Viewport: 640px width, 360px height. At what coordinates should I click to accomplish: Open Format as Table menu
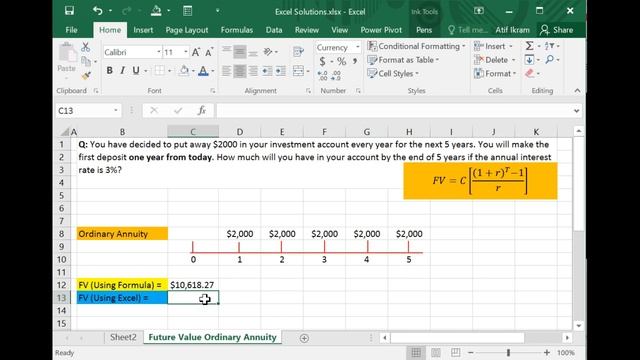tap(403, 60)
